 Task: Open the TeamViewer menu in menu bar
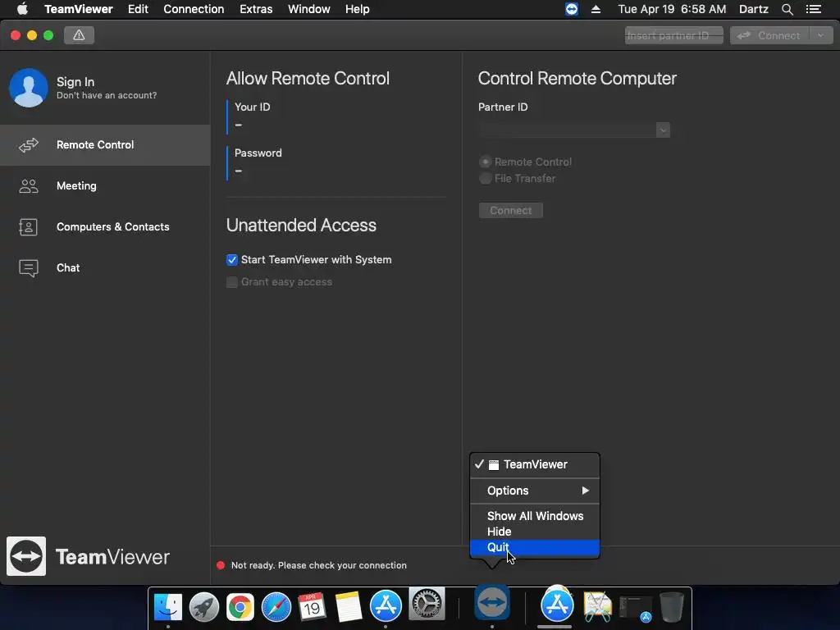coord(79,9)
